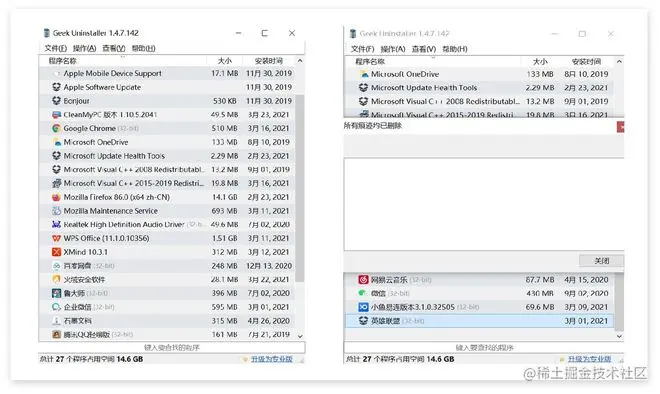Click icon of highlighted row in right window

[x=363, y=321]
